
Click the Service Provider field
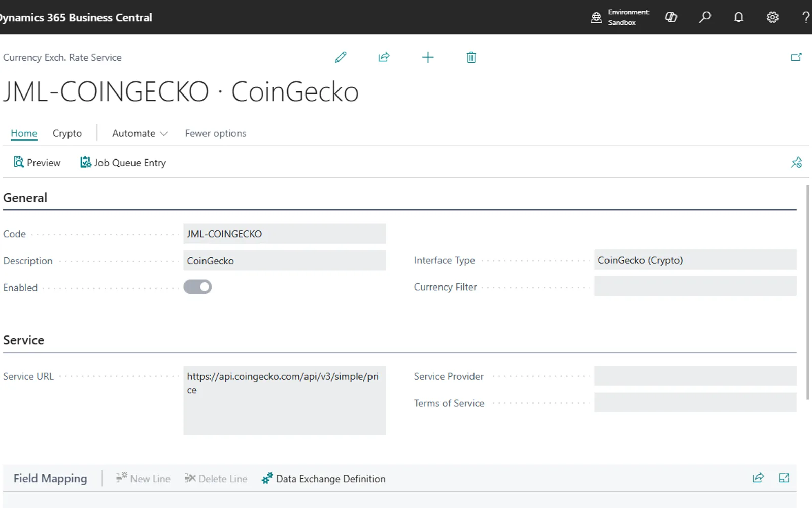pos(695,376)
